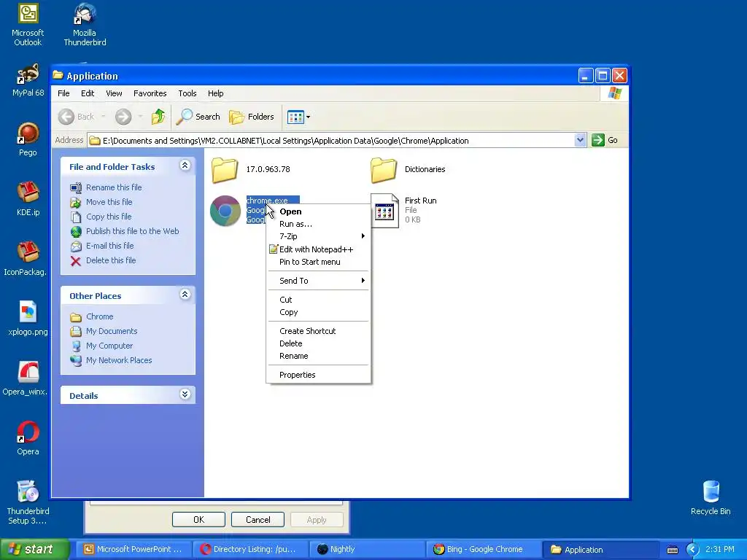Click the Forward arrow toolbar button
The width and height of the screenshot is (747, 560).
123,117
